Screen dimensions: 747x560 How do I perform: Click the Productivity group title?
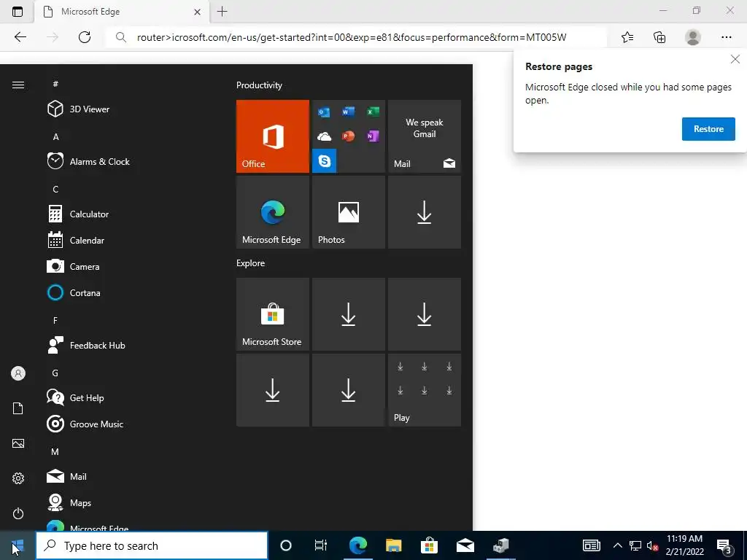tap(259, 85)
